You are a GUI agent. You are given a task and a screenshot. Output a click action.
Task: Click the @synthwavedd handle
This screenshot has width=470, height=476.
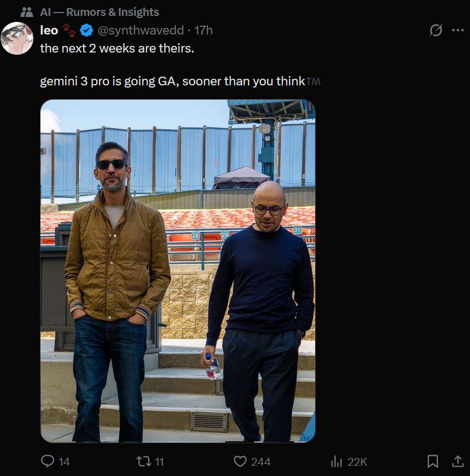click(141, 31)
